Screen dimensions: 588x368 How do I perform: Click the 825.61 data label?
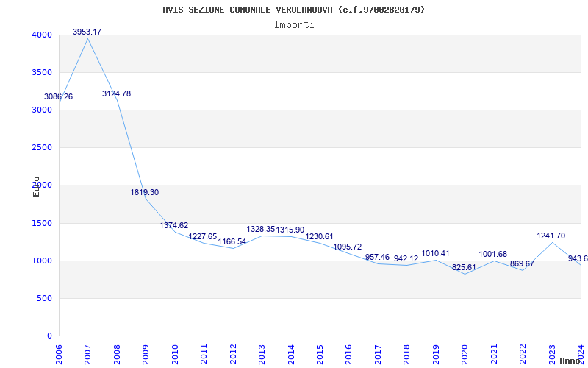pos(464,267)
